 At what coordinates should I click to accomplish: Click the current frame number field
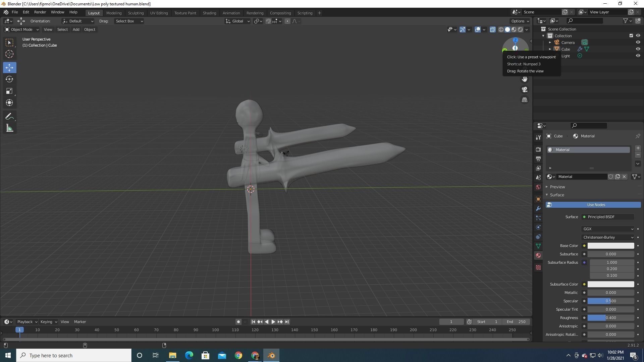pos(452,321)
